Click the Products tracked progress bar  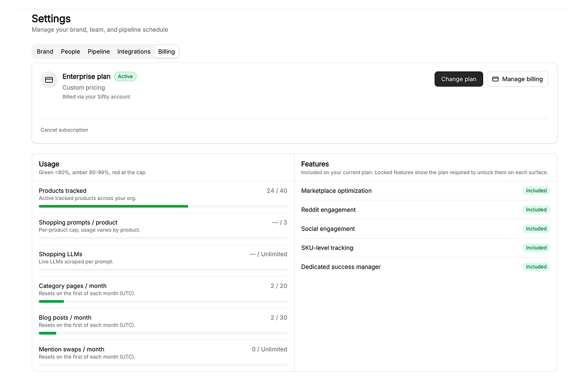tap(163, 206)
